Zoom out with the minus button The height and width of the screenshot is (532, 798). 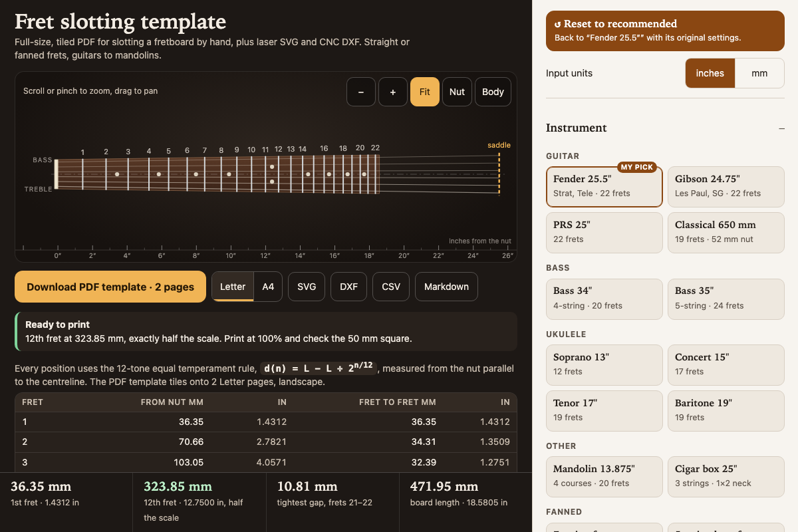click(361, 92)
